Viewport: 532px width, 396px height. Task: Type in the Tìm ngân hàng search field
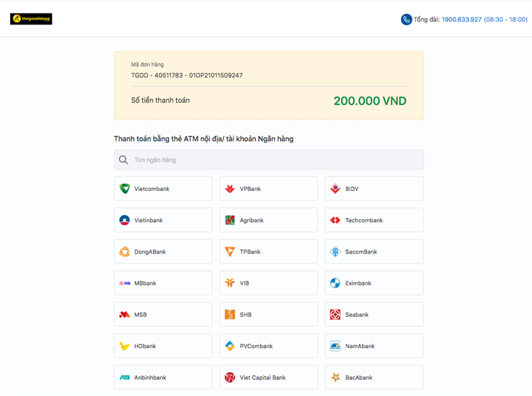(273, 160)
